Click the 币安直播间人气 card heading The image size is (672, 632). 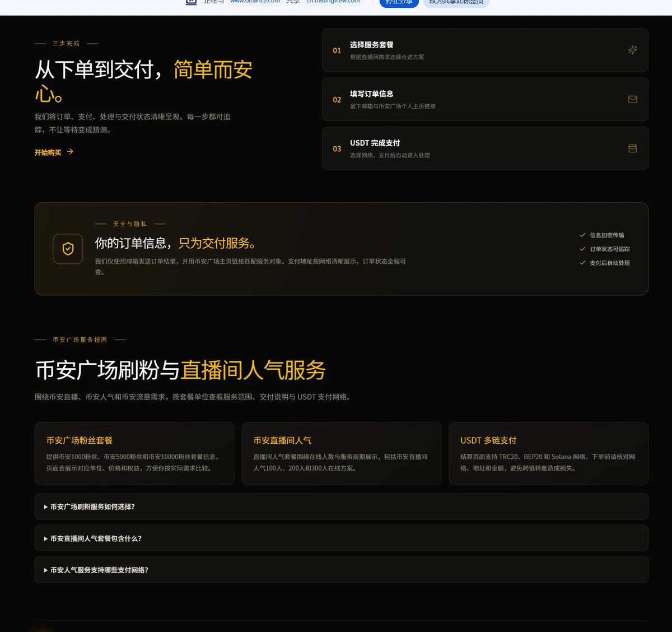point(282,440)
